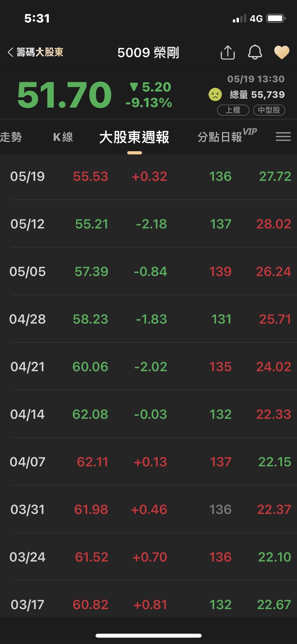Tap the 上櫃 tag
This screenshot has width=297, height=644.
point(233,110)
